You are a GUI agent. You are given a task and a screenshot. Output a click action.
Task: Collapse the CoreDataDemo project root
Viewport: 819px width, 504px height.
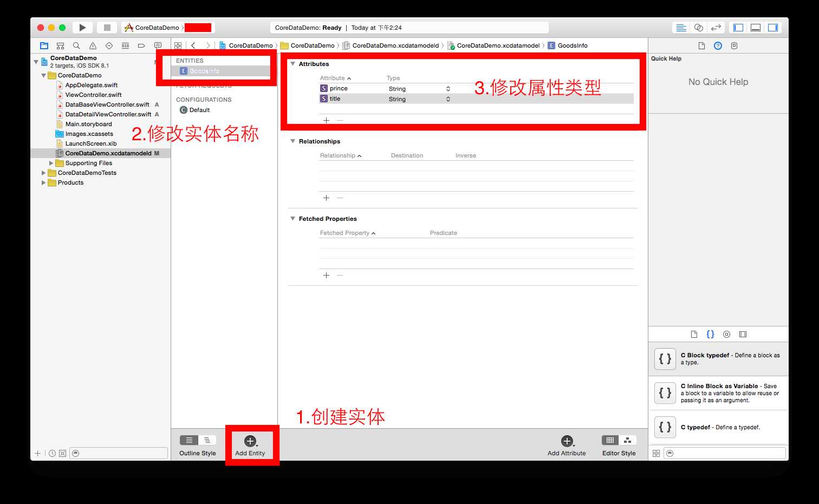[36, 62]
